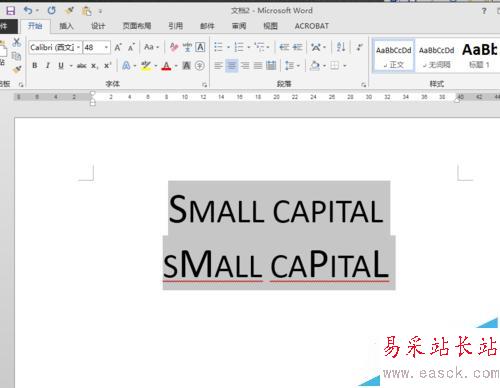Toggle bold formatting
This screenshot has height=388, width=500.
35,66
